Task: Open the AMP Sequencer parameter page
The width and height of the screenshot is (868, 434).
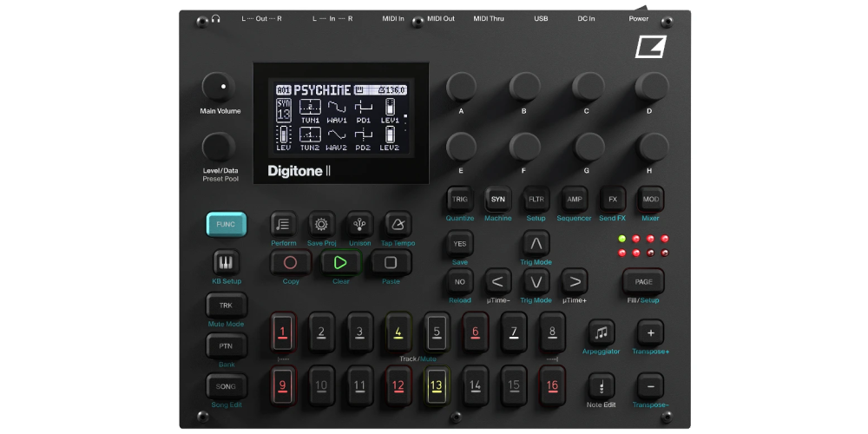Action: pyautogui.click(x=575, y=200)
